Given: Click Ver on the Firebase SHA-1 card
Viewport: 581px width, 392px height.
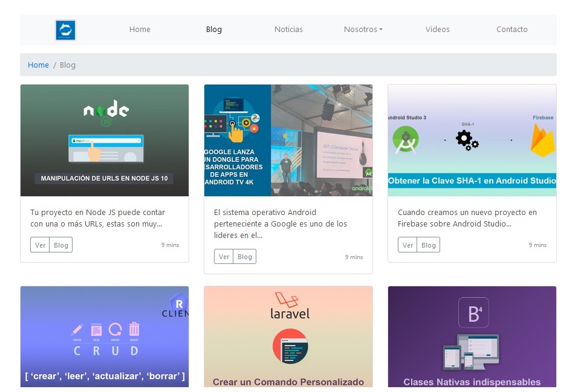Looking at the screenshot, I should 407,245.
